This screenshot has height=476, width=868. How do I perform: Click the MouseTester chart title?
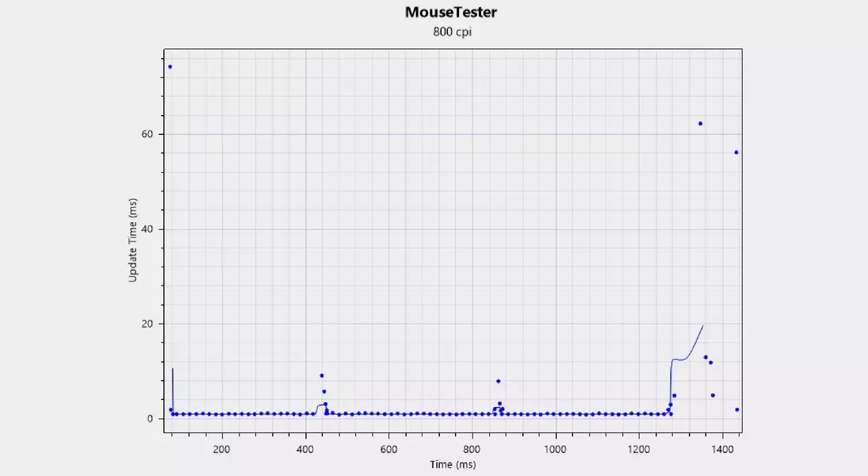(x=451, y=13)
